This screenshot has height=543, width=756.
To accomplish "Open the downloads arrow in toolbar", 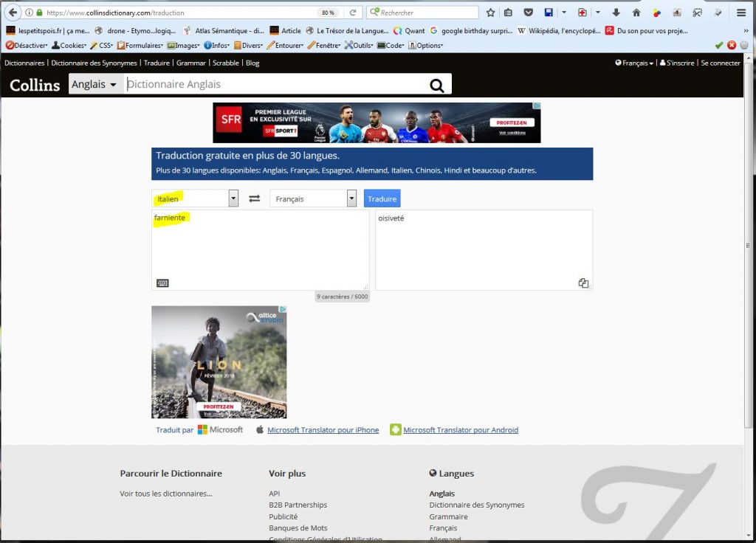I will (616, 13).
